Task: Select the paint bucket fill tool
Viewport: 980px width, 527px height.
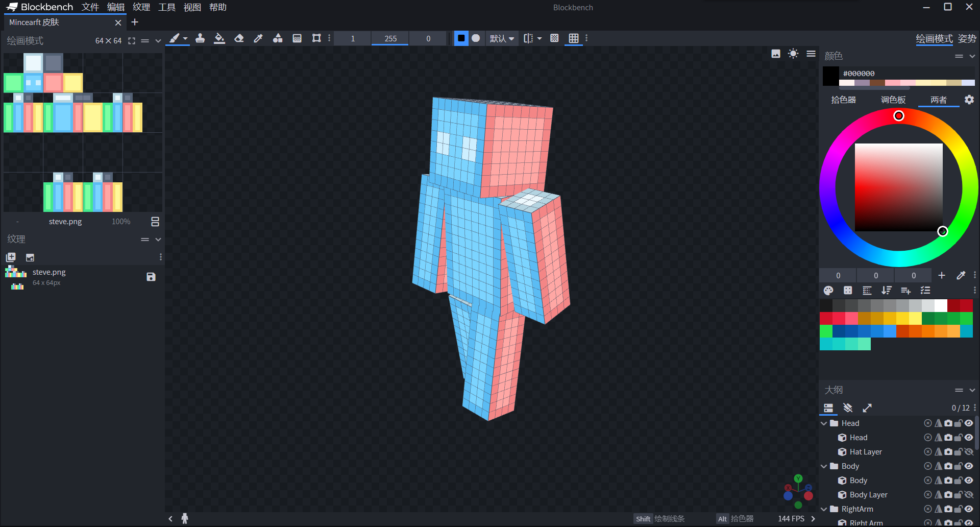Action: [x=219, y=38]
